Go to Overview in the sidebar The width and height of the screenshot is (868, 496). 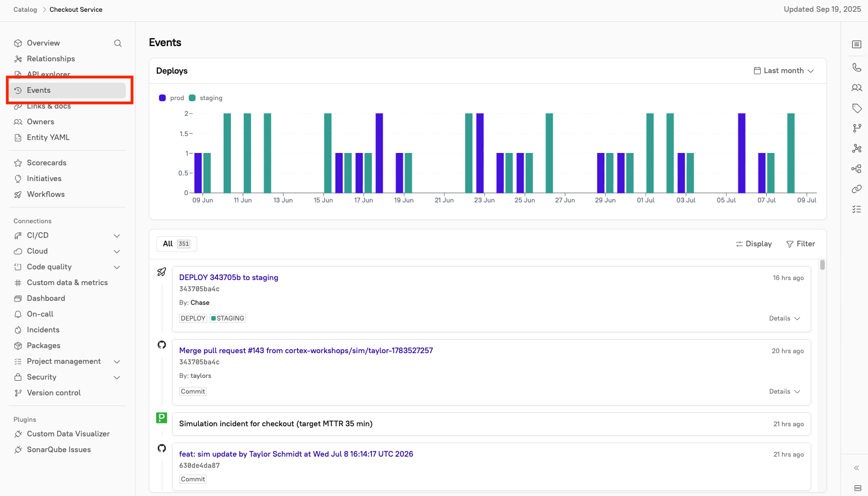click(43, 43)
